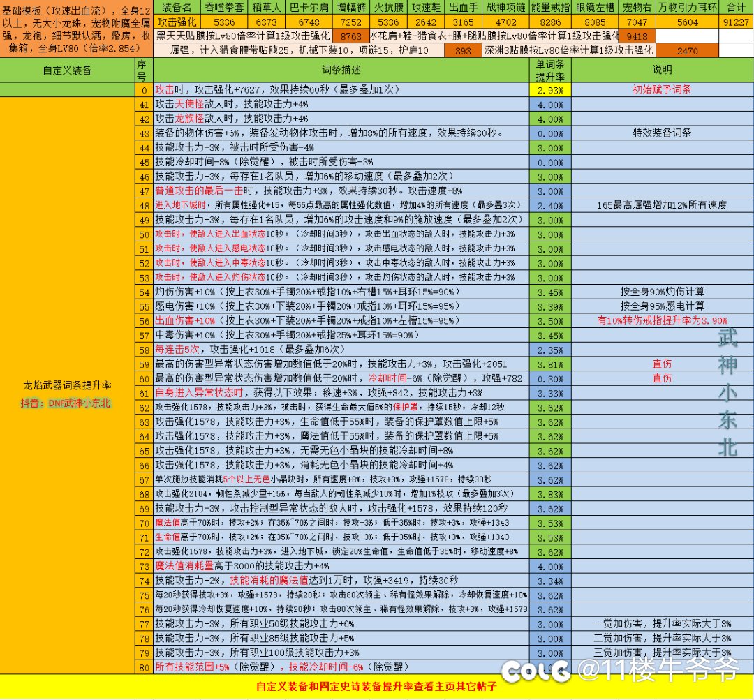This screenshot has height=700, width=754.
Task: Open the 抖音：DNF武神小东北 red text
Action: 66,403
